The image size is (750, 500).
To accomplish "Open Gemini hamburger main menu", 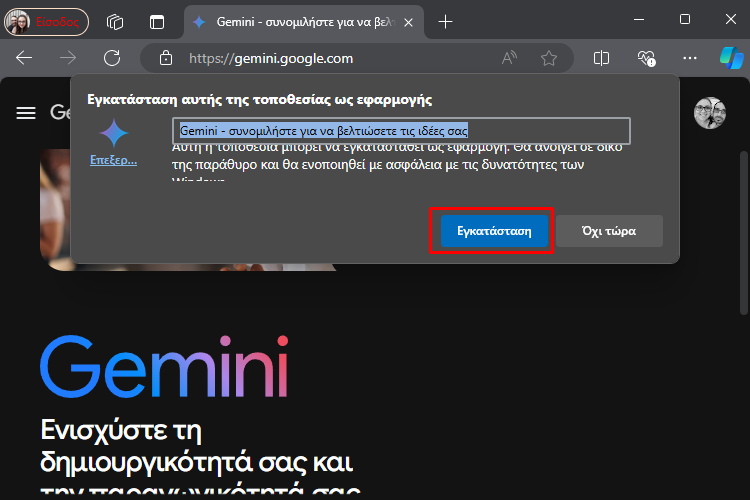I will point(26,113).
